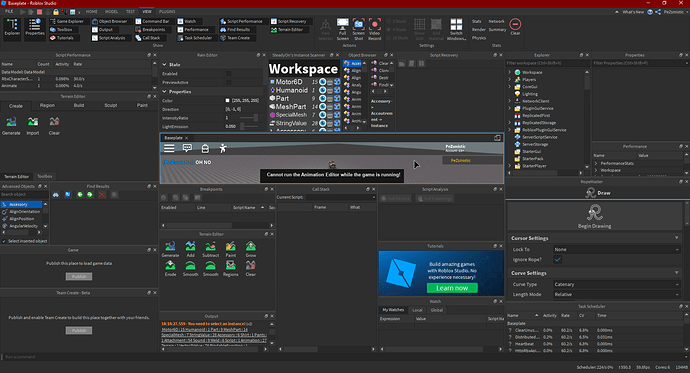Collapse the Properties section in Rain Editor

165,91
